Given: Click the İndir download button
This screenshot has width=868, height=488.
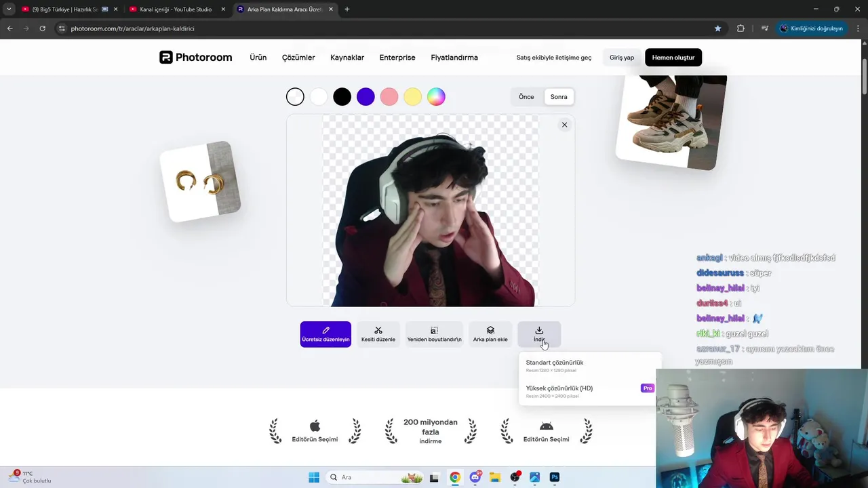Looking at the screenshot, I should pos(539,334).
